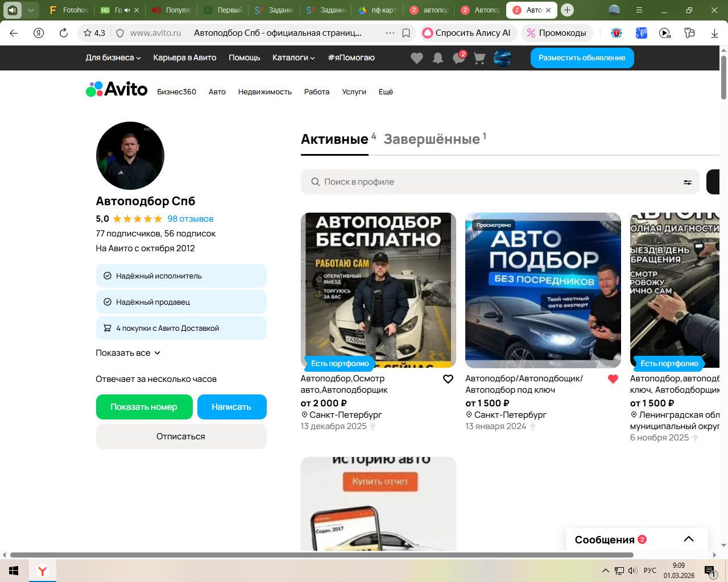Viewport: 728px width, 582px height.
Task: Open the media playback extension icon
Action: [x=665, y=33]
